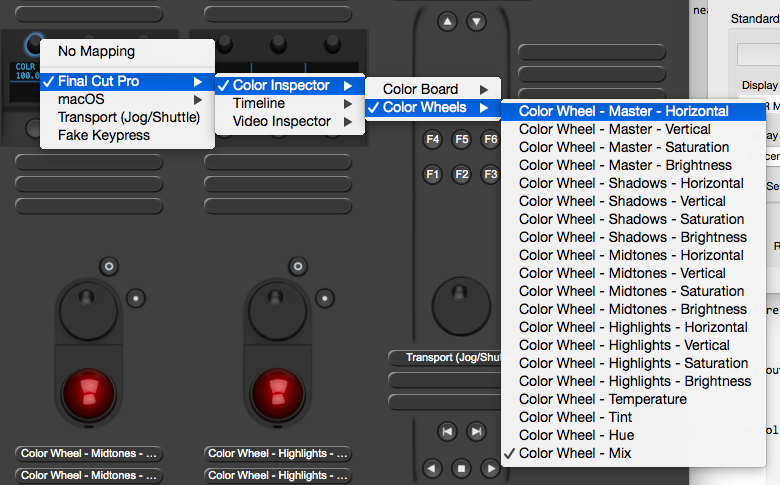Click the F5 function key

click(462, 139)
